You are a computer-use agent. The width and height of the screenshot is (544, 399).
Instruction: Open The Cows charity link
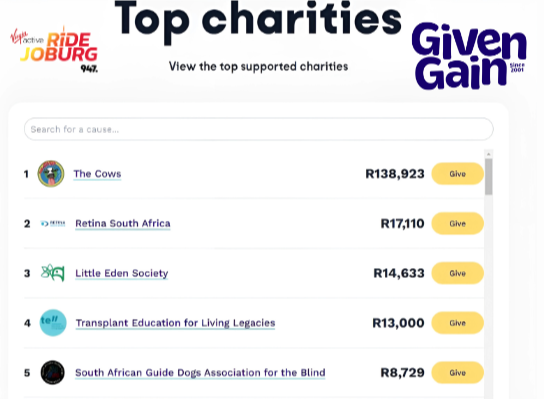(97, 173)
